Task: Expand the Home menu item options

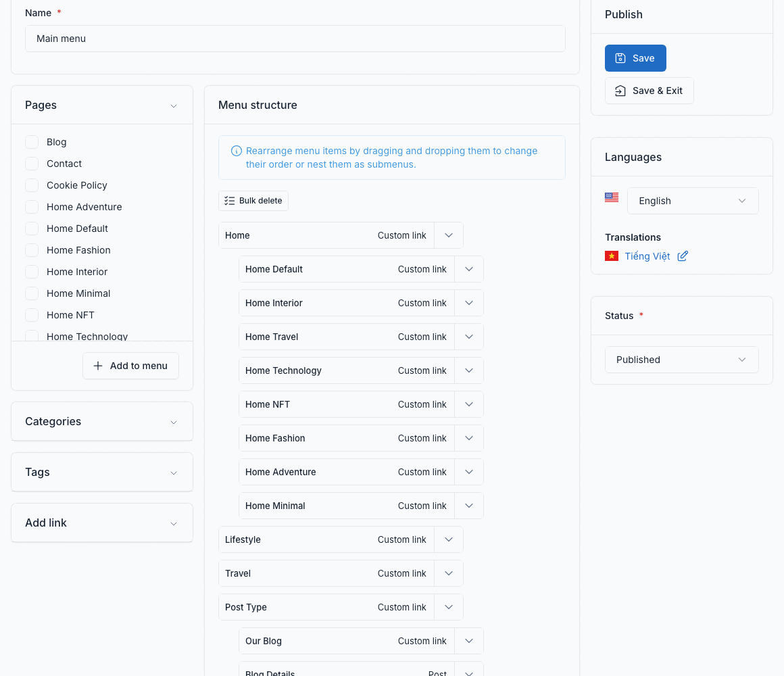Action: (x=449, y=235)
